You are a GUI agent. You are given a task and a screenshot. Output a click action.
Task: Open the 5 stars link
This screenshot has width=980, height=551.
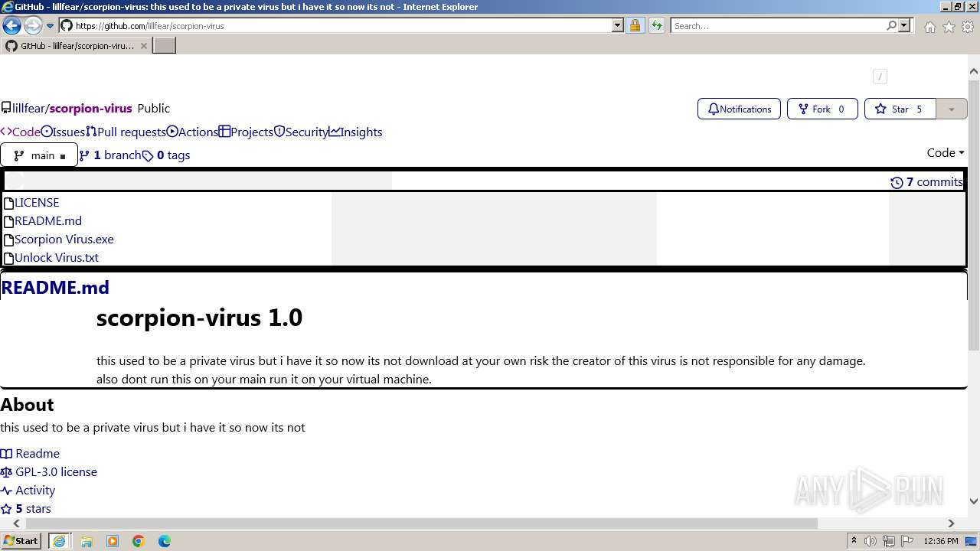coord(26,508)
